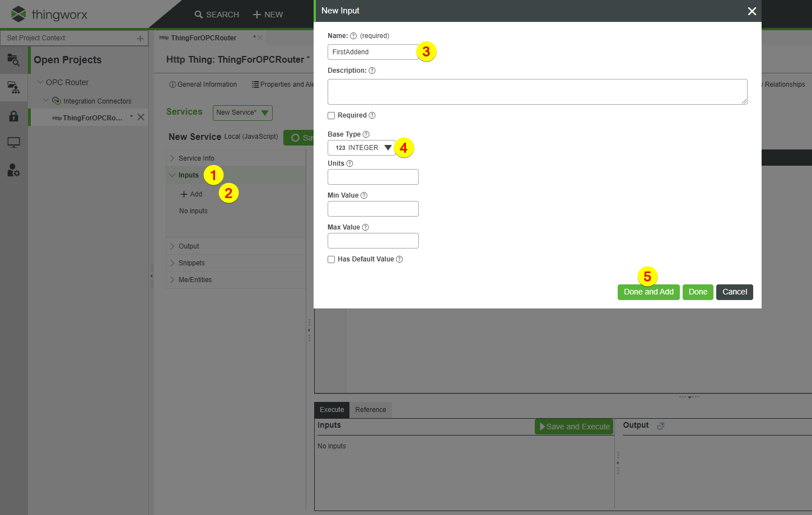Click the Done and Add button
Viewport: 812px width, 515px height.
click(648, 292)
